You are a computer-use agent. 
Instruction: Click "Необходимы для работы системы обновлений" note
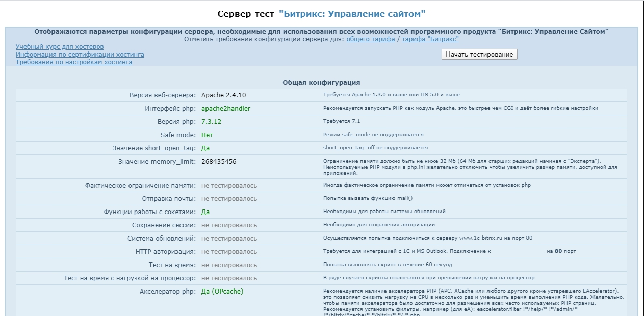pos(384,212)
